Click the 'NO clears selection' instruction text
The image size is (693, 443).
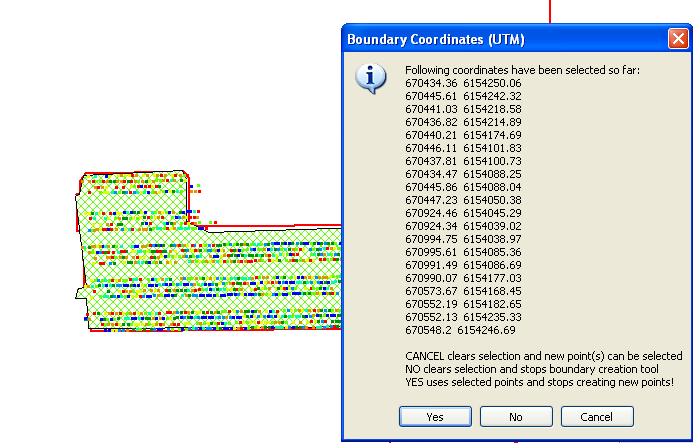(x=540, y=369)
